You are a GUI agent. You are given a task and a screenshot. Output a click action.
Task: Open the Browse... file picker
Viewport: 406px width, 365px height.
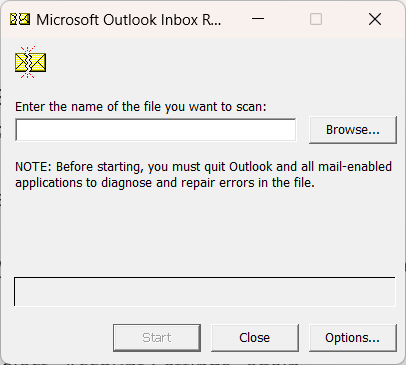pyautogui.click(x=353, y=130)
